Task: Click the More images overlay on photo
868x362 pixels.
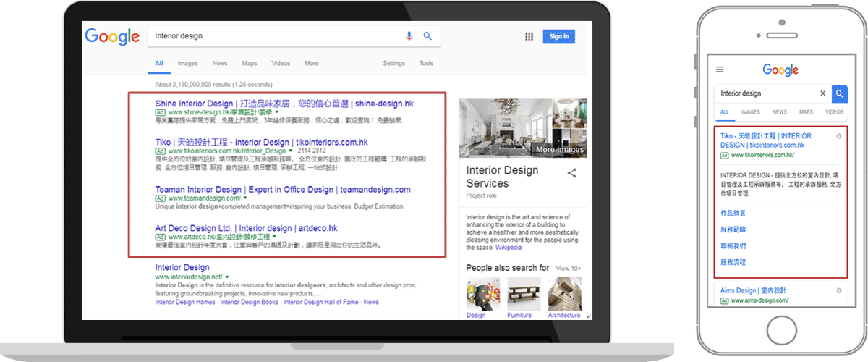Action: click(558, 150)
